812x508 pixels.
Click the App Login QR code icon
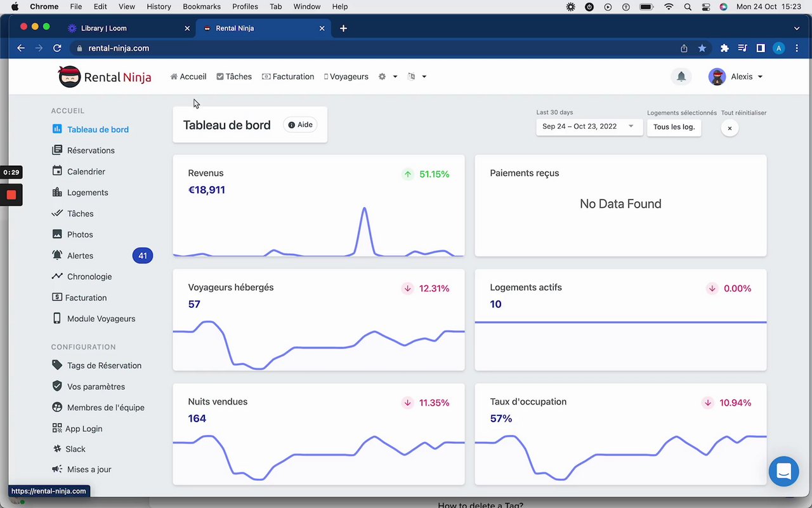(57, 429)
